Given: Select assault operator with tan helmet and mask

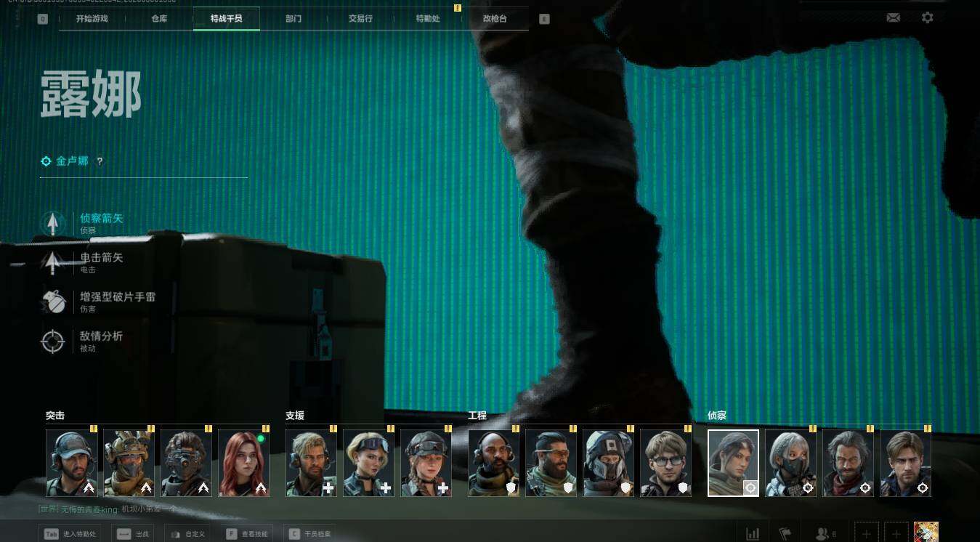Looking at the screenshot, I should (129, 463).
